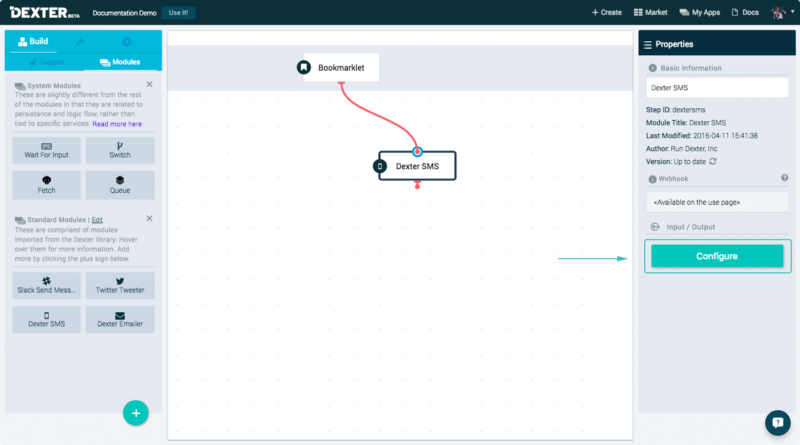This screenshot has width=800, height=445.
Task: Select the Fetch module
Action: coord(46,185)
